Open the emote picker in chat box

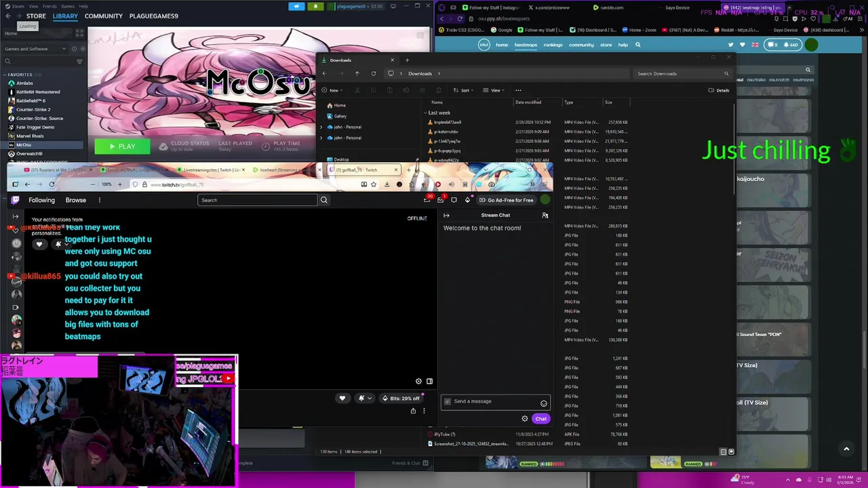coord(543,403)
